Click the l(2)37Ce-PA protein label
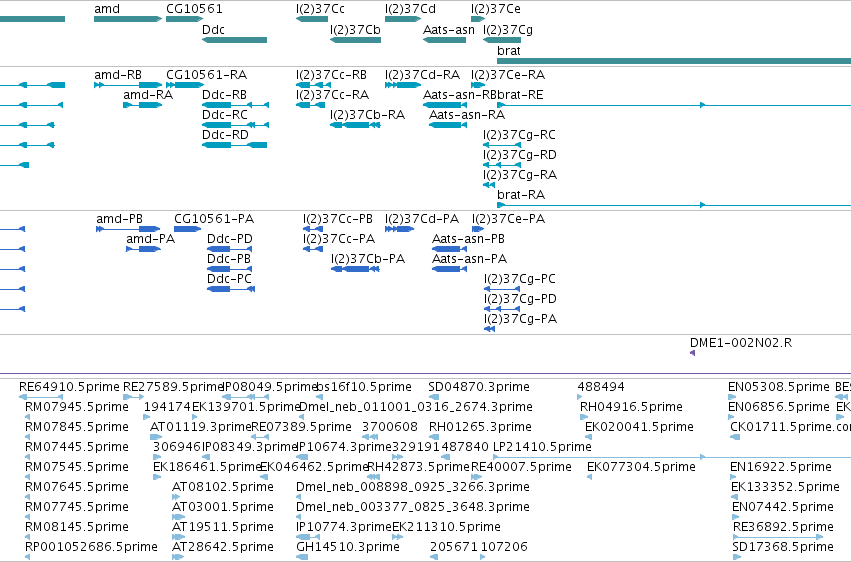 pyautogui.click(x=509, y=219)
